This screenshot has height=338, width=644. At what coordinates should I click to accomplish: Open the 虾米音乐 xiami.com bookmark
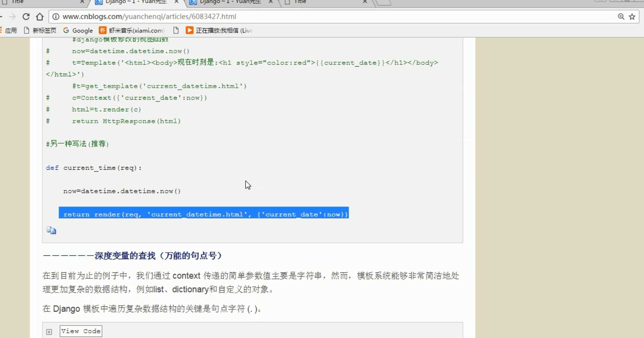[132, 31]
